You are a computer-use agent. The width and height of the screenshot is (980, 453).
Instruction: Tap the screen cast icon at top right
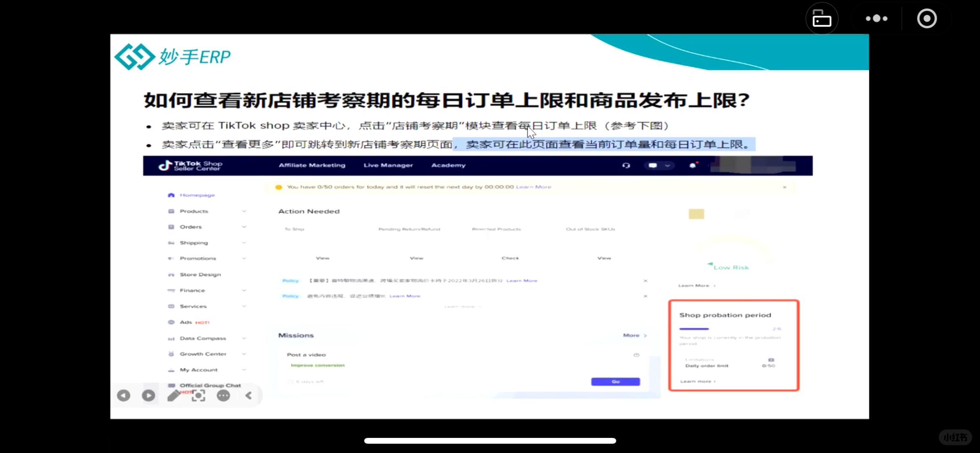click(821, 18)
